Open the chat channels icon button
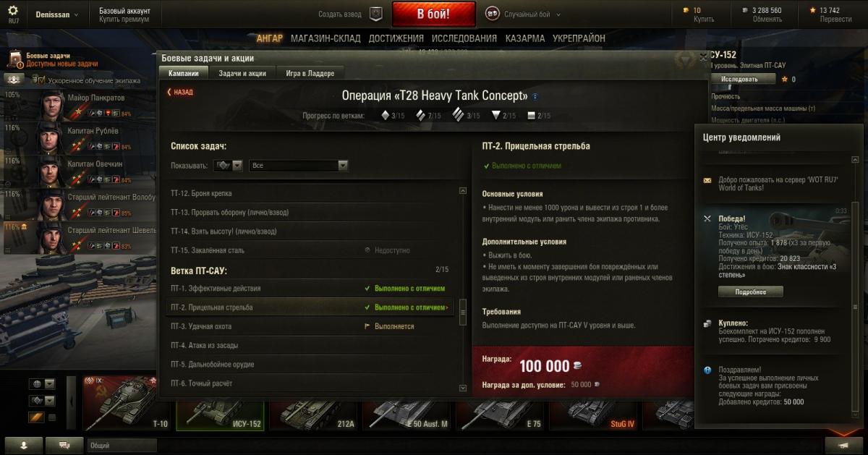This screenshot has height=455, width=868. (65, 445)
